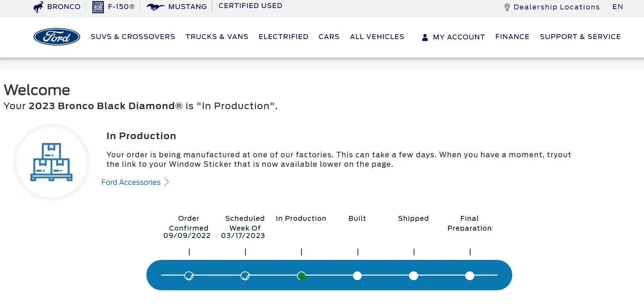The image size is (644, 307).
Task: Open the MUSTANG link
Action: [x=187, y=7]
